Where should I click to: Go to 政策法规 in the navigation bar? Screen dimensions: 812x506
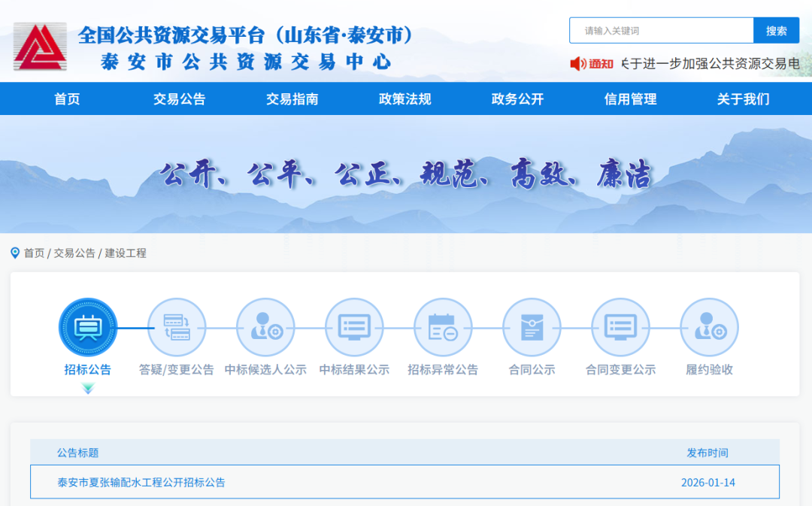[404, 99]
